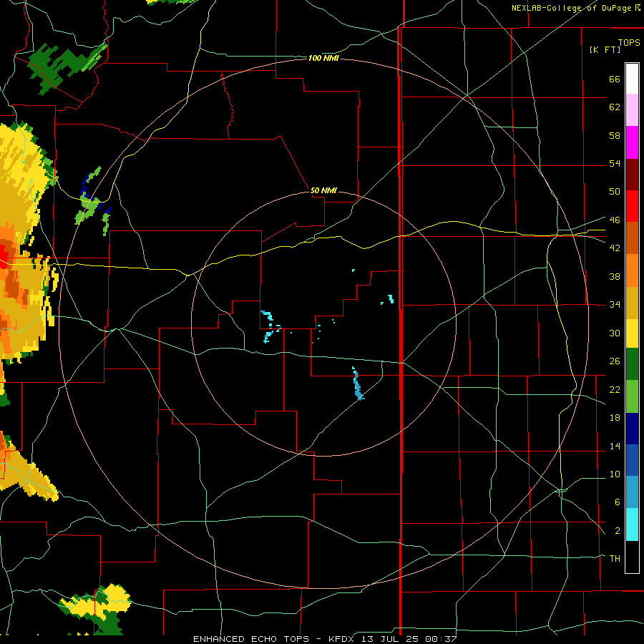This screenshot has width=644, height=644.
Task: Click the legend value 66
Action: pyautogui.click(x=615, y=79)
